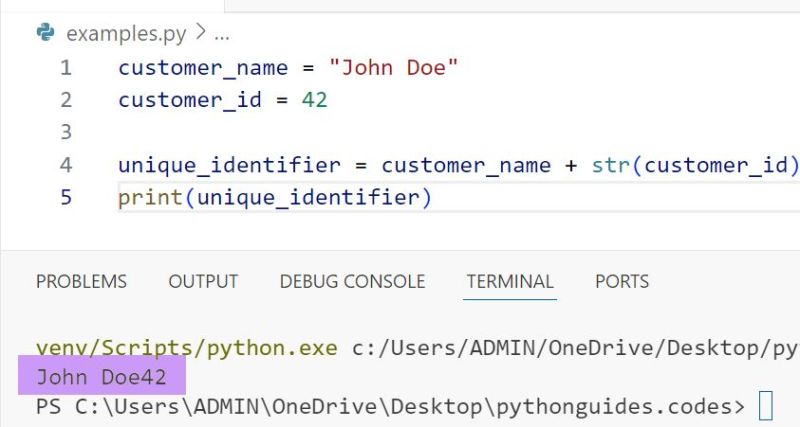This screenshot has width=800, height=427.
Task: Click line number 5 in the gutter
Action: [x=66, y=197]
